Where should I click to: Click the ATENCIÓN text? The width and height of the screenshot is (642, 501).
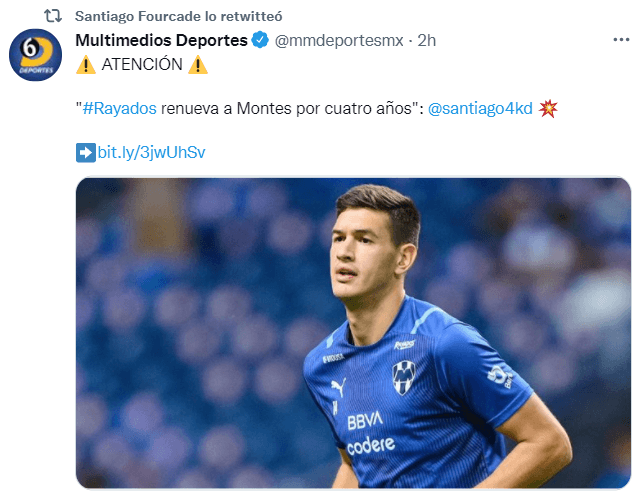[x=142, y=64]
